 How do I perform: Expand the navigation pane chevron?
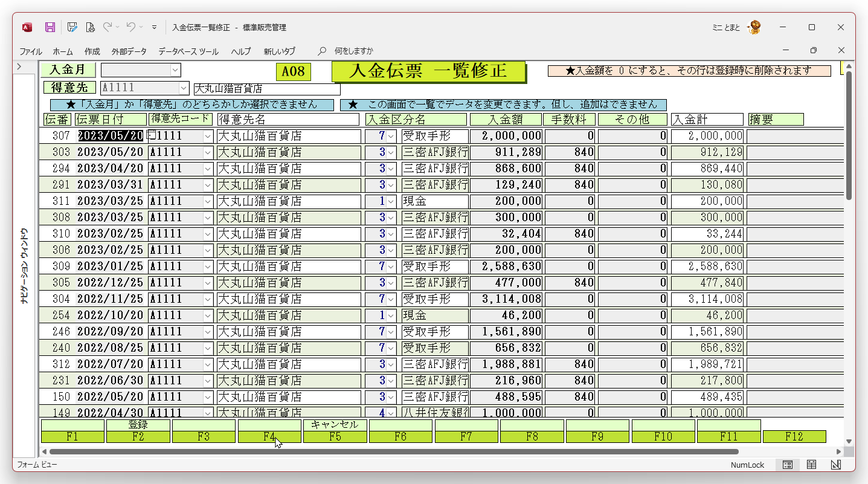(19, 66)
